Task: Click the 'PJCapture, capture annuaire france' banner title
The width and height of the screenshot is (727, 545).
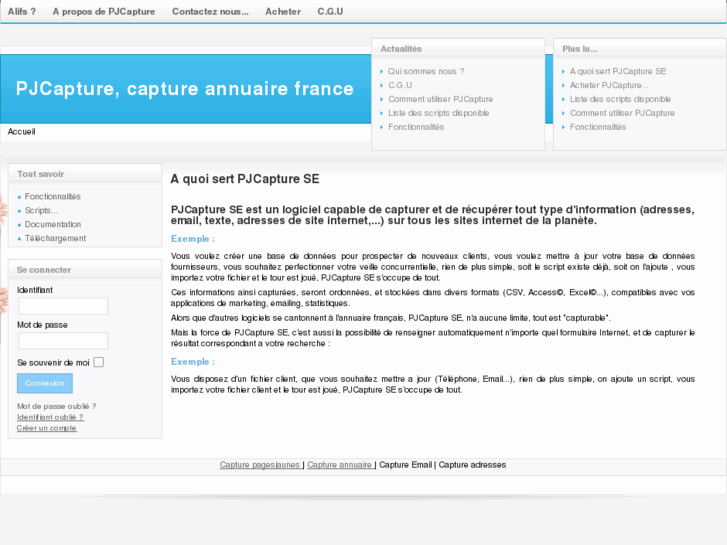Action: point(185,89)
